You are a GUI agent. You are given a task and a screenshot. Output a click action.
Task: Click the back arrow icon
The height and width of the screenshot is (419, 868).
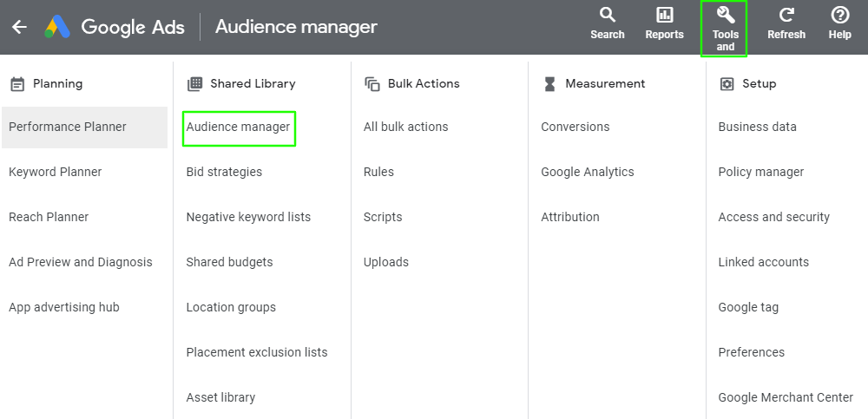[19, 27]
